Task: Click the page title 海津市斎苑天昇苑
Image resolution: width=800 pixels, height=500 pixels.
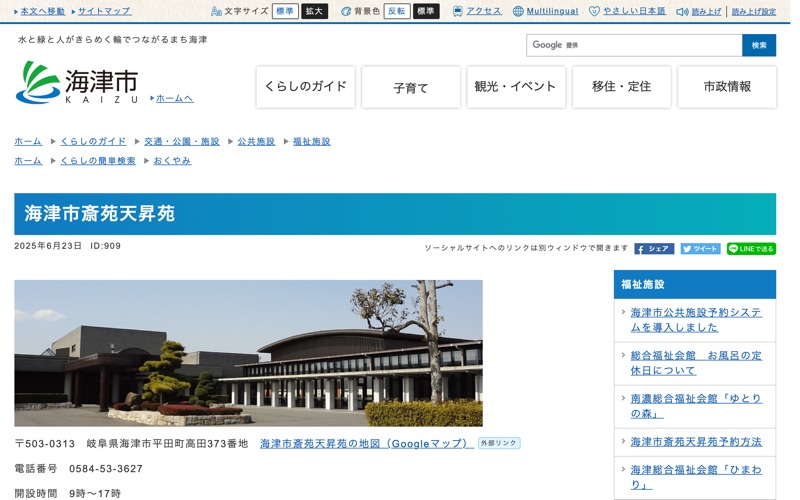Action: click(x=99, y=214)
